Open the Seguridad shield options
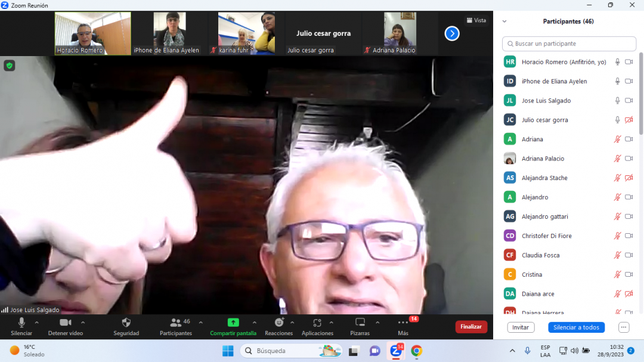 click(x=126, y=327)
